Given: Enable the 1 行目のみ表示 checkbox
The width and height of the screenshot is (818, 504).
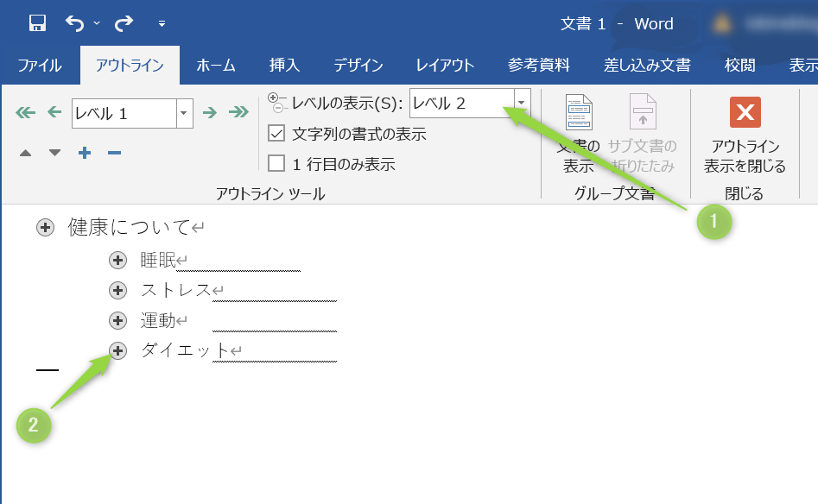Looking at the screenshot, I should (x=276, y=163).
